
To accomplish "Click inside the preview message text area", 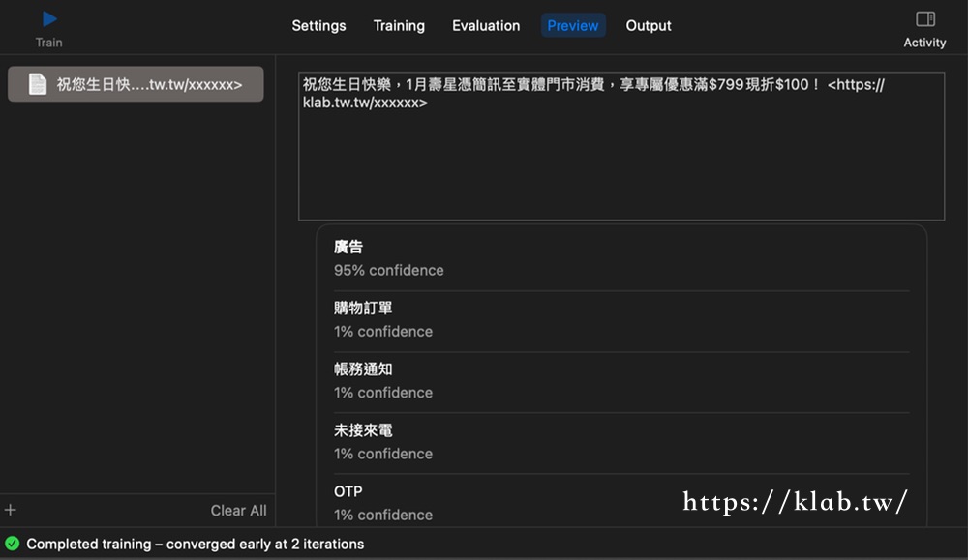I will [x=620, y=155].
